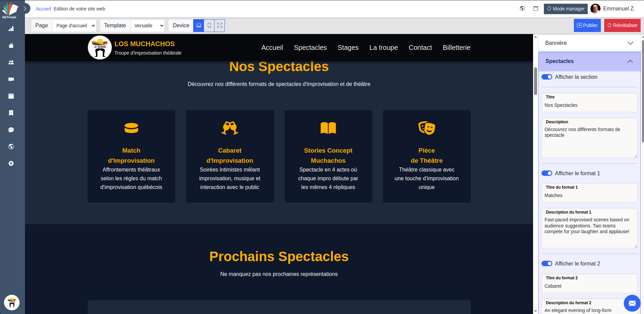The width and height of the screenshot is (644, 314).
Task: Disable the 'Afficher la section' toggle
Action: click(x=547, y=77)
